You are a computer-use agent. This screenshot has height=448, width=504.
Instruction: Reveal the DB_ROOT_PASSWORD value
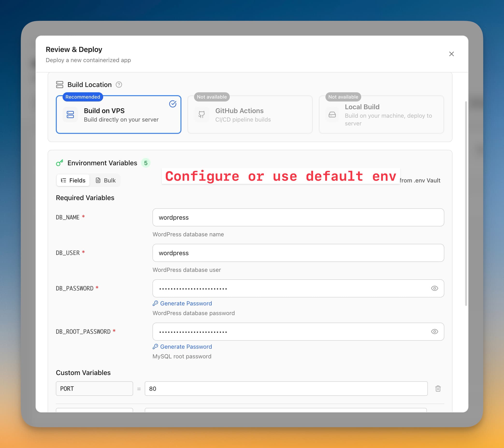click(434, 332)
